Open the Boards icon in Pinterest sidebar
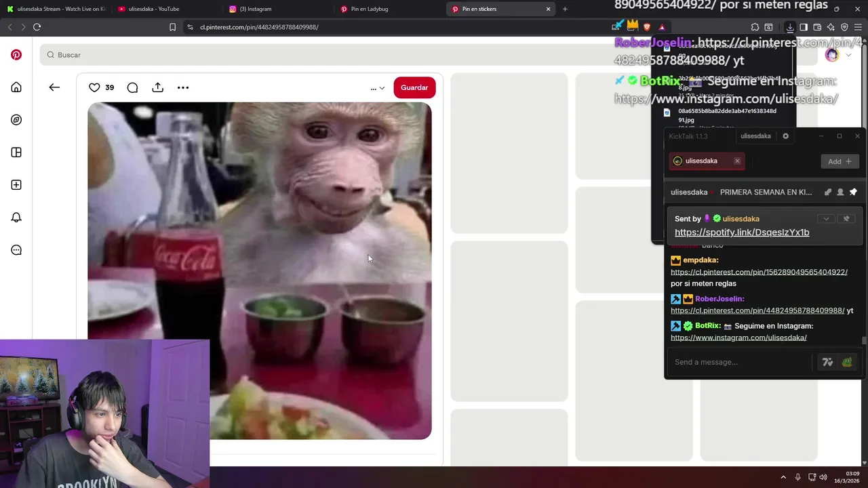The image size is (868, 488). pyautogui.click(x=16, y=152)
